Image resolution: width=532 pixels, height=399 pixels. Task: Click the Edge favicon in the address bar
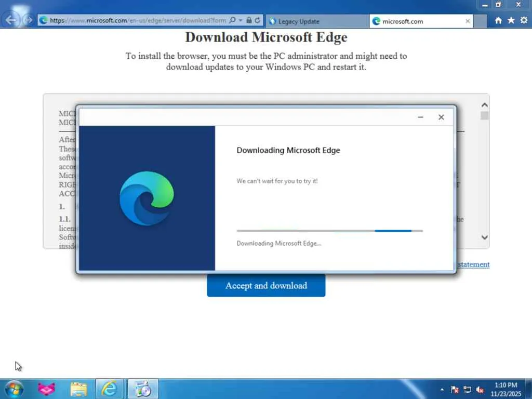coord(43,20)
